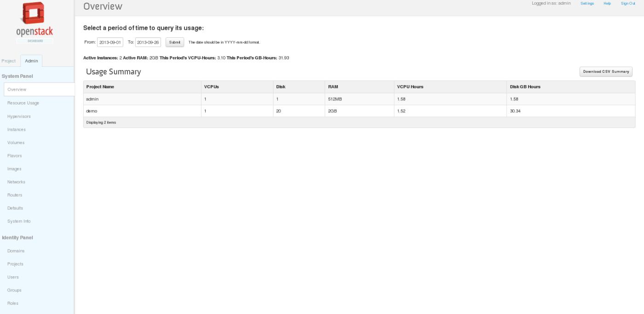Screen dimensions: 644x314
Task: Open the Settings link
Action: coord(587,3)
